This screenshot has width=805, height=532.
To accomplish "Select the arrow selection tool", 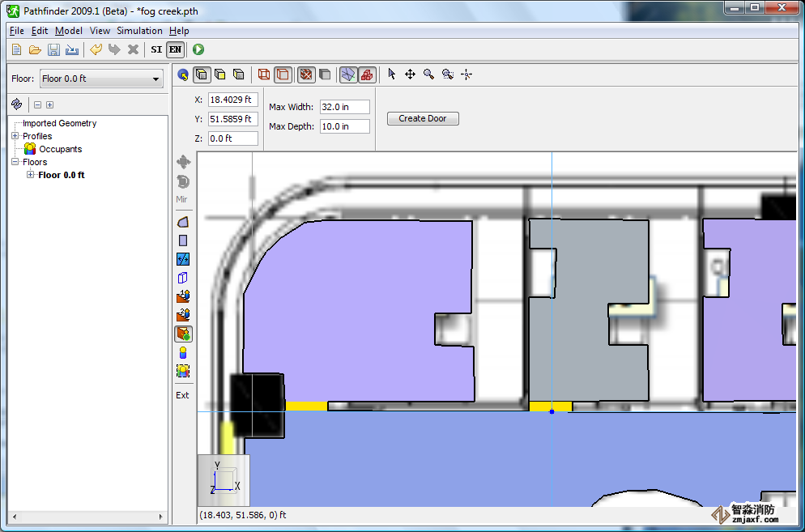I will 392,74.
